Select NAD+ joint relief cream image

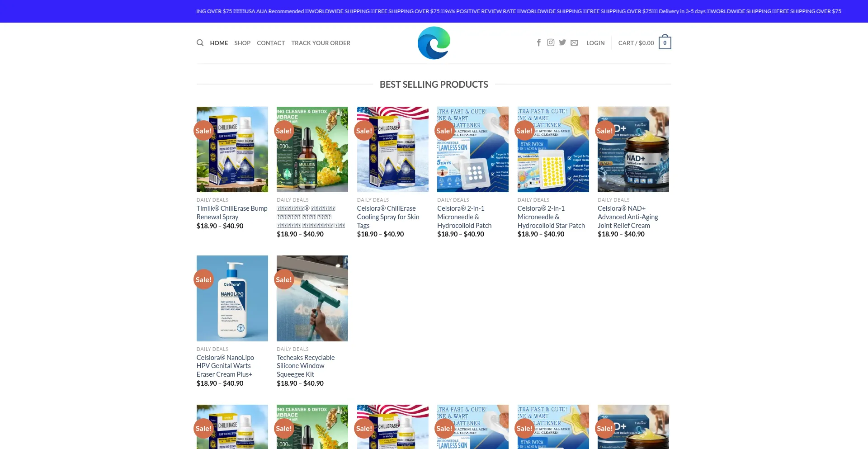(x=633, y=149)
